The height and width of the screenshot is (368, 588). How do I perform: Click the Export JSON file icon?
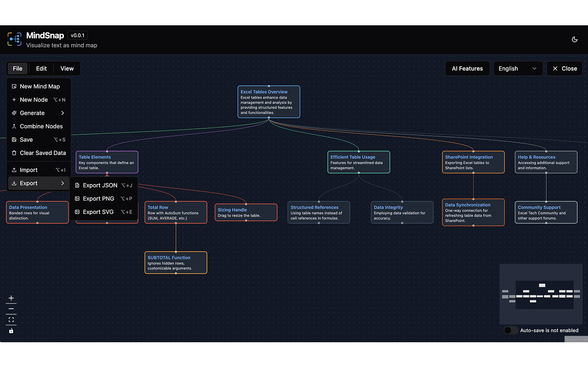point(77,185)
